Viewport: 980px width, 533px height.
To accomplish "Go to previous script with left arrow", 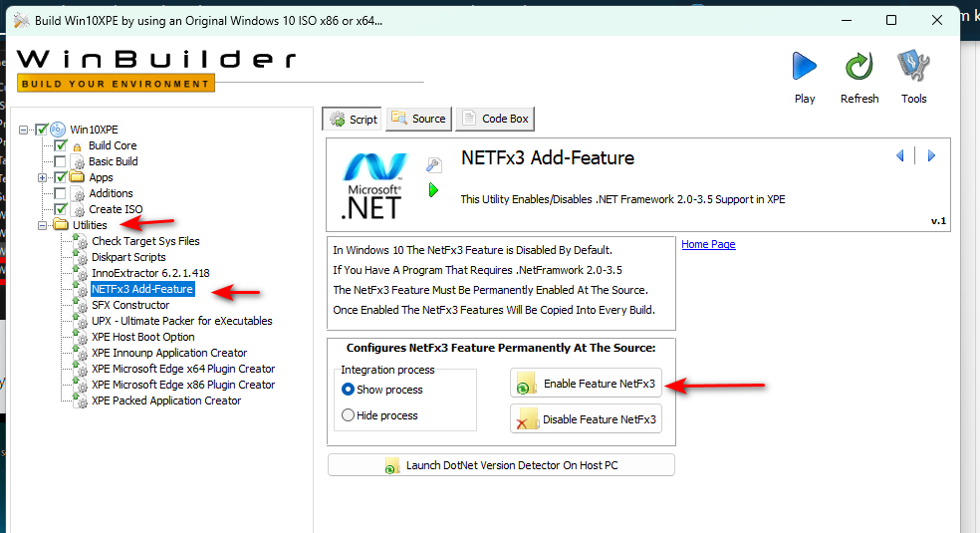I will tap(900, 155).
